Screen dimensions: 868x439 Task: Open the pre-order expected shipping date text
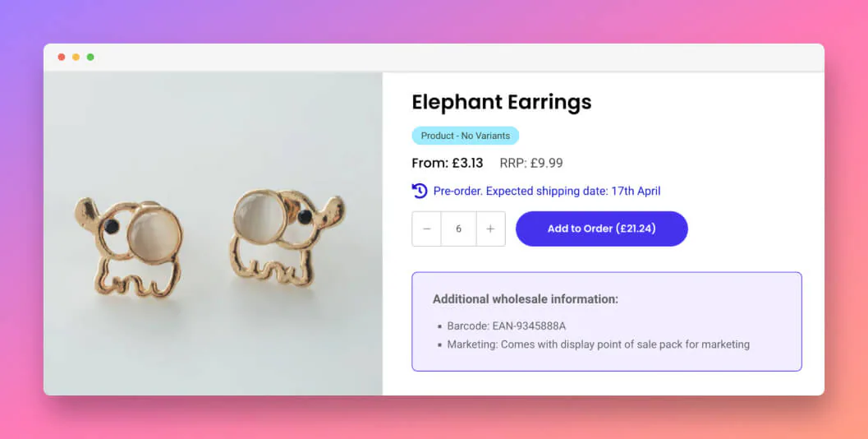click(x=547, y=192)
